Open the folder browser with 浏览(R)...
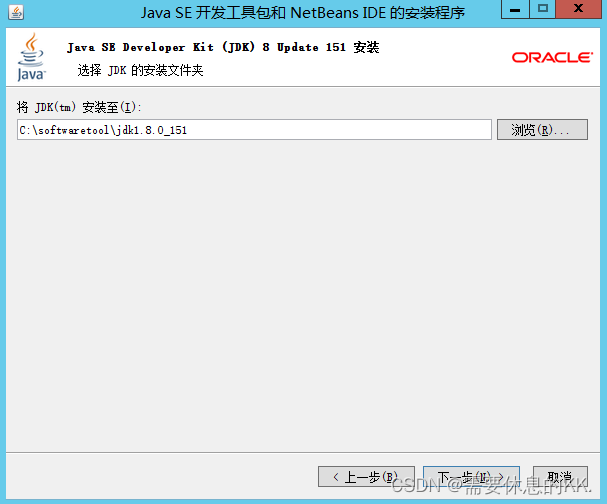The height and width of the screenshot is (504, 607). 542,130
